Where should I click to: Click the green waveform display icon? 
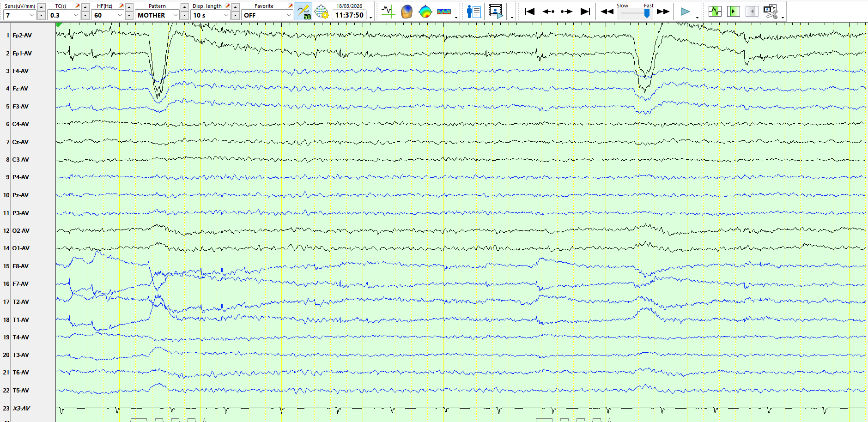coord(715,11)
